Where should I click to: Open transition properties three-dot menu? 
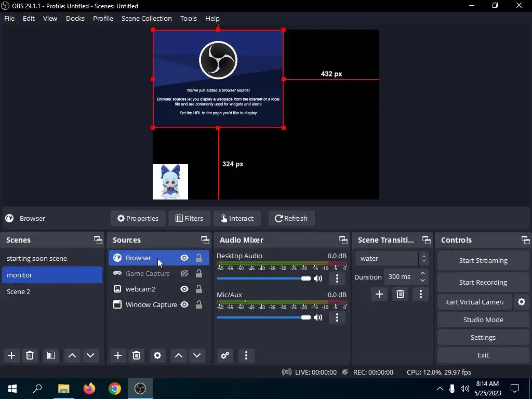tap(421, 294)
